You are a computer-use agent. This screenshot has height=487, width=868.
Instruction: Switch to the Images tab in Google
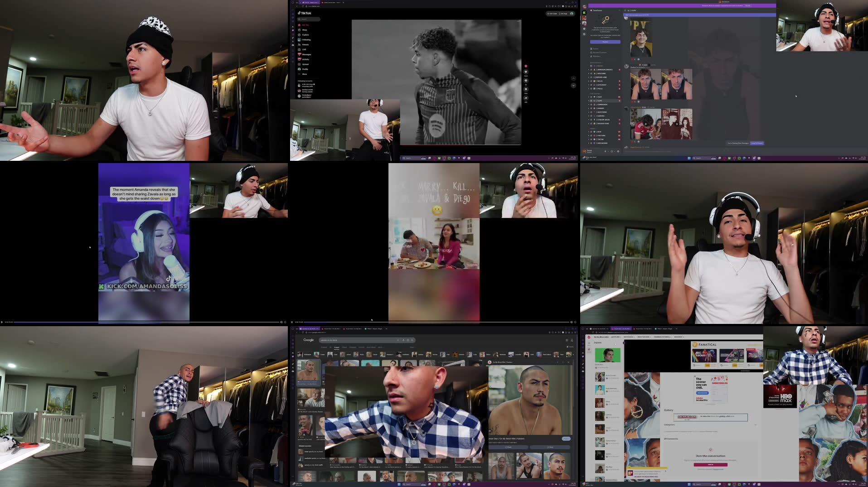336,347
